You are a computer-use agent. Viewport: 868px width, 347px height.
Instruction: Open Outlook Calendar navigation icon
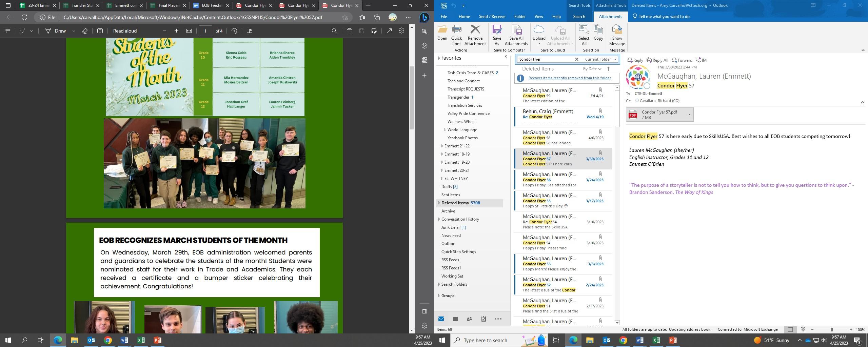coord(455,319)
